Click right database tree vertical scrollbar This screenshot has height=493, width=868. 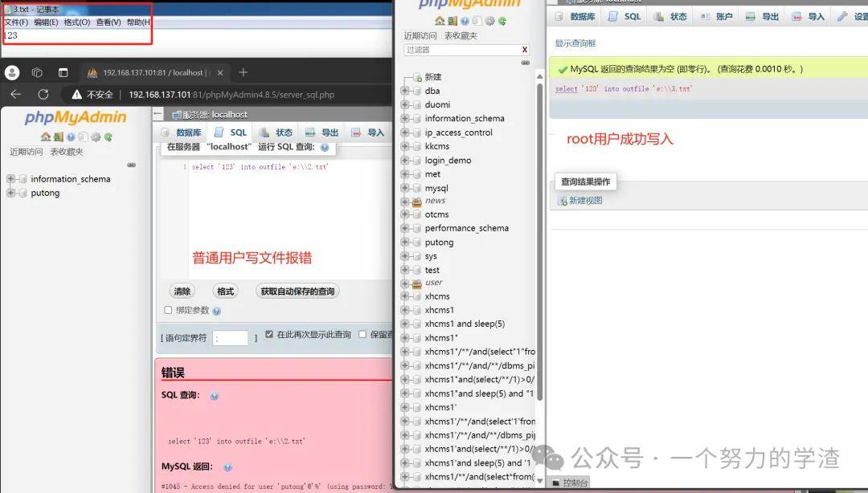pyautogui.click(x=540, y=241)
